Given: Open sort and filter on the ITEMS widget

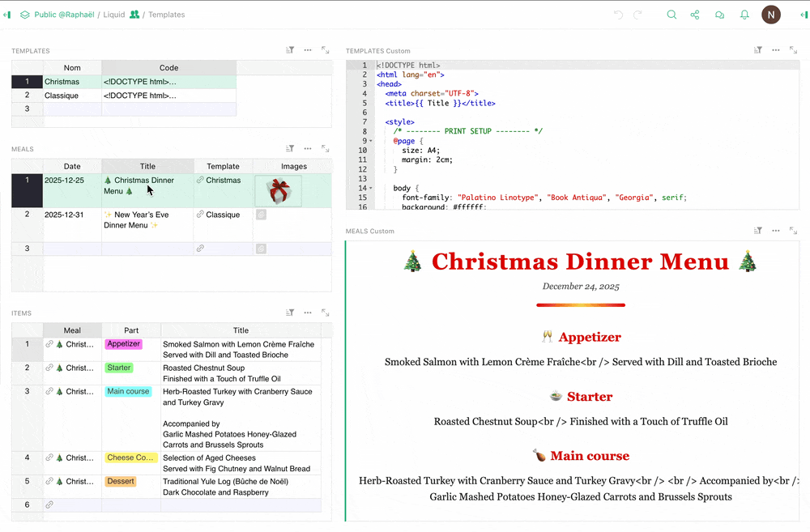Looking at the screenshot, I should pos(289,312).
